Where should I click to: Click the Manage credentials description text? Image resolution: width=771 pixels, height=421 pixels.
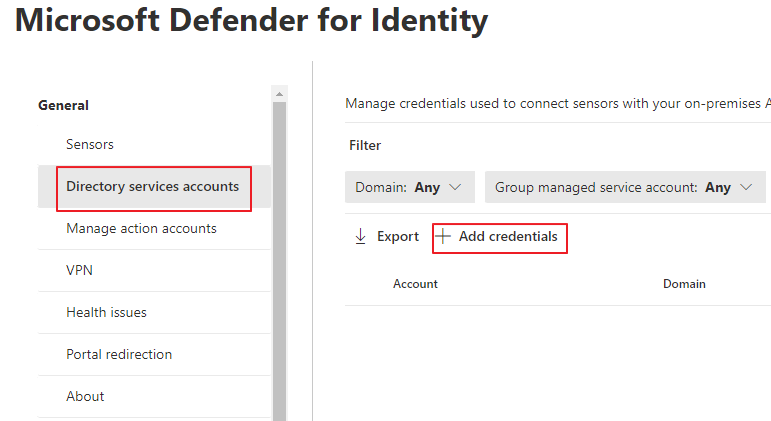[558, 104]
